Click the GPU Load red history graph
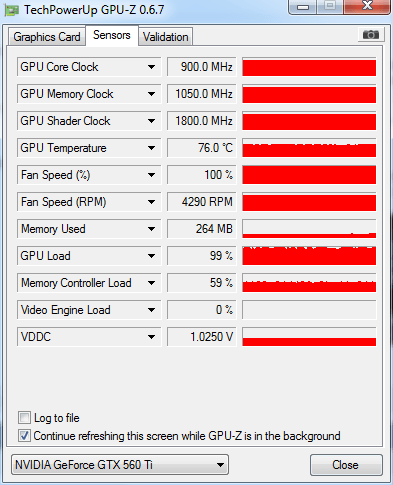Viewport: 393px width, 485px height. point(309,256)
